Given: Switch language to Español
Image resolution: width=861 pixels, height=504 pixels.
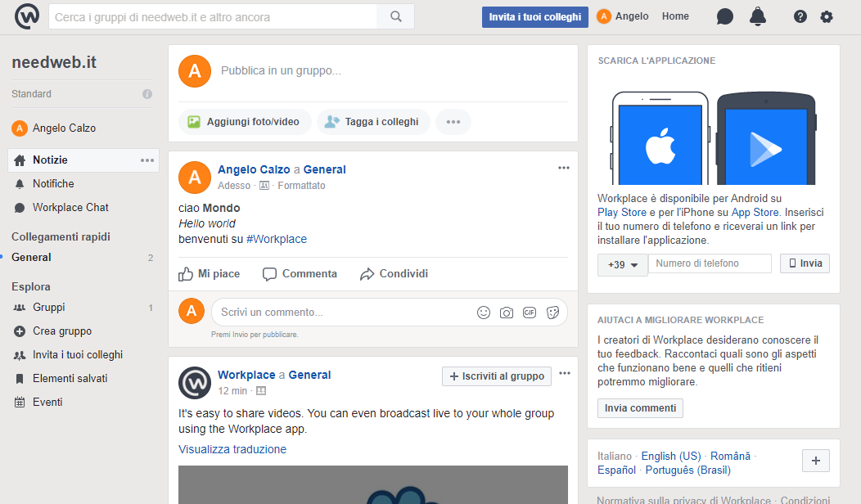Looking at the screenshot, I should pos(616,470).
